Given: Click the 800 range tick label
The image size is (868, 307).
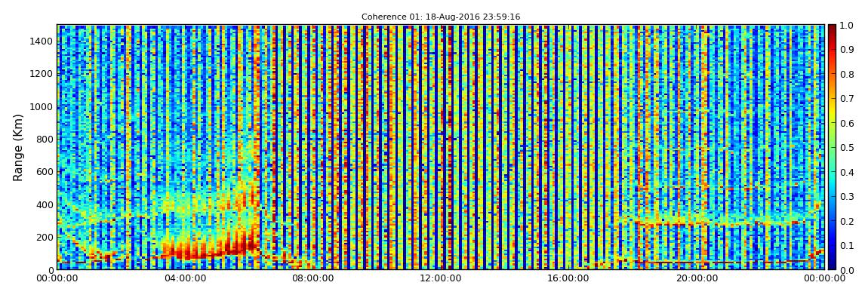Looking at the screenshot, I should pos(45,139).
